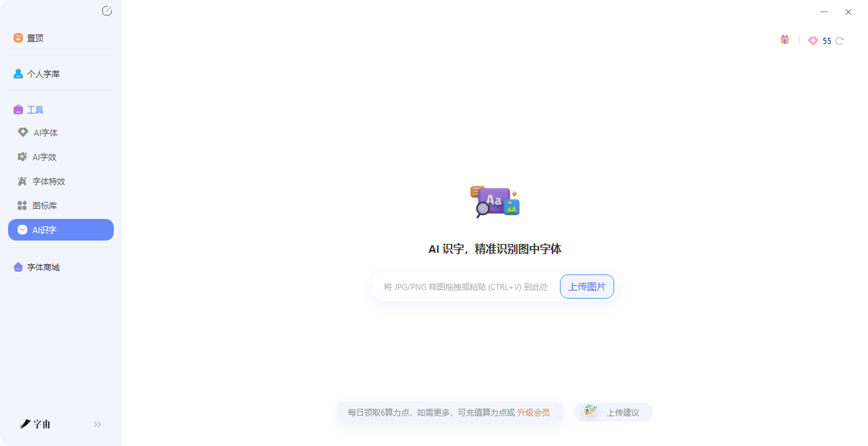This screenshot has height=446, width=868.
Task: Click the 升级会员 link
Action: pyautogui.click(x=533, y=412)
